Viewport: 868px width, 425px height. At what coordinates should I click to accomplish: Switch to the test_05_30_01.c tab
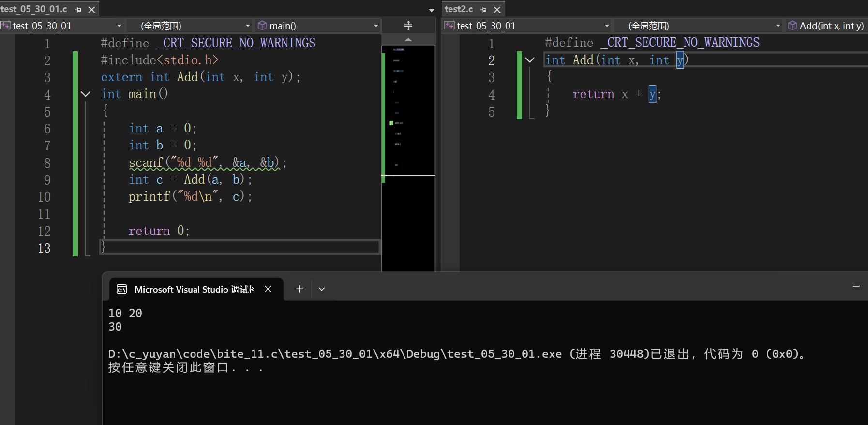(34, 9)
